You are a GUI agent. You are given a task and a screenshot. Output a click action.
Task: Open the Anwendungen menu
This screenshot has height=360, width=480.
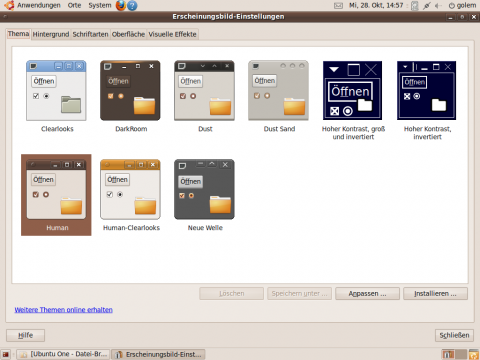(x=39, y=5)
